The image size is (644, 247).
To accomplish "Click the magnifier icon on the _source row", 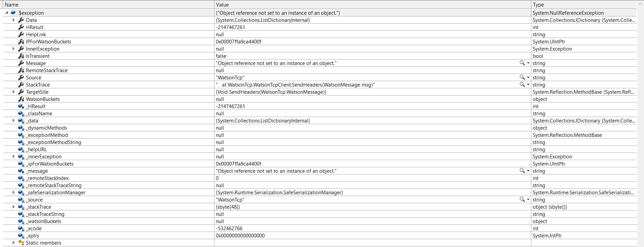I will [522, 199].
